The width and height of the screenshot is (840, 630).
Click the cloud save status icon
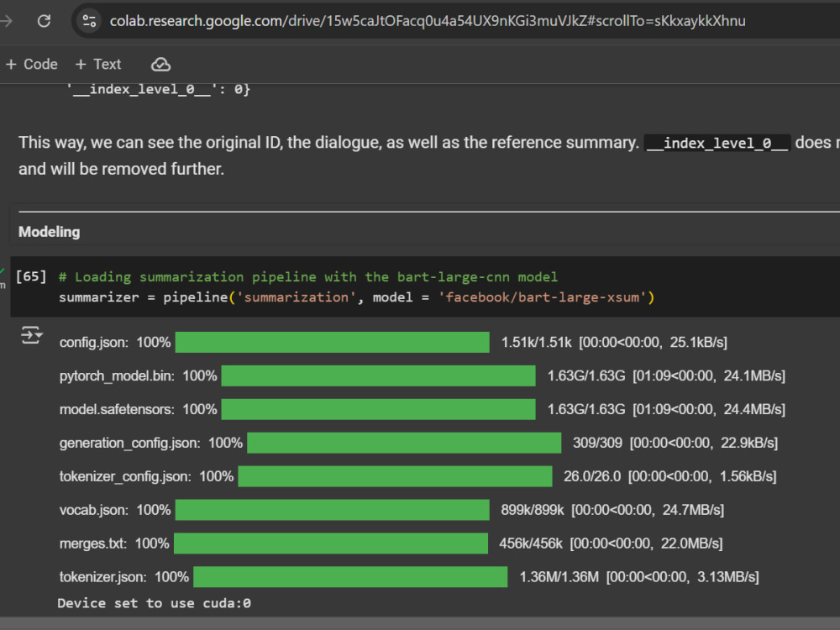160,65
